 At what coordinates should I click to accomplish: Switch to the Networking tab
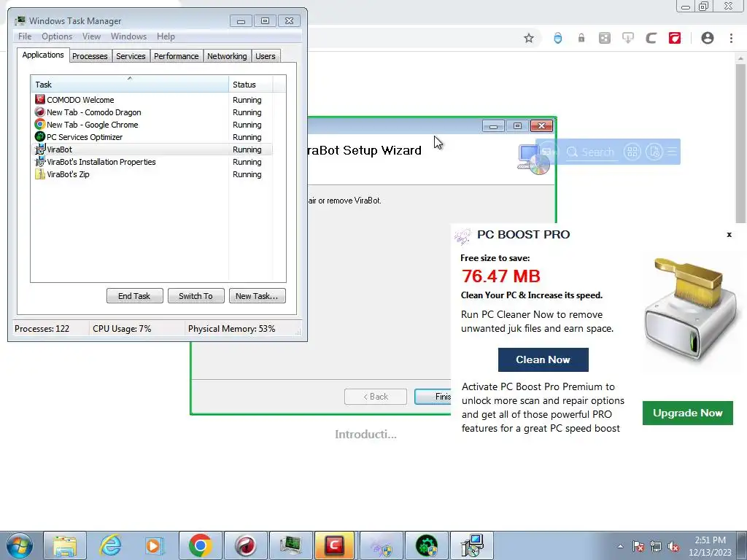(x=227, y=56)
